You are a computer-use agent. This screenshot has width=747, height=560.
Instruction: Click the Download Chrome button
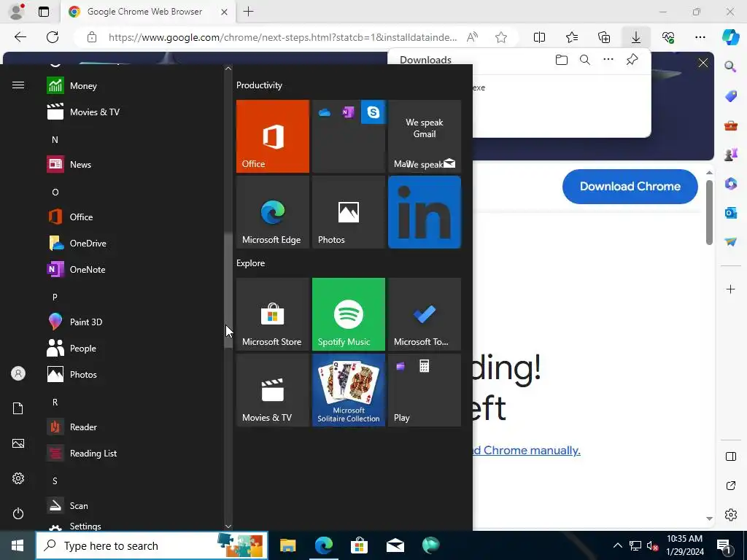(x=630, y=186)
